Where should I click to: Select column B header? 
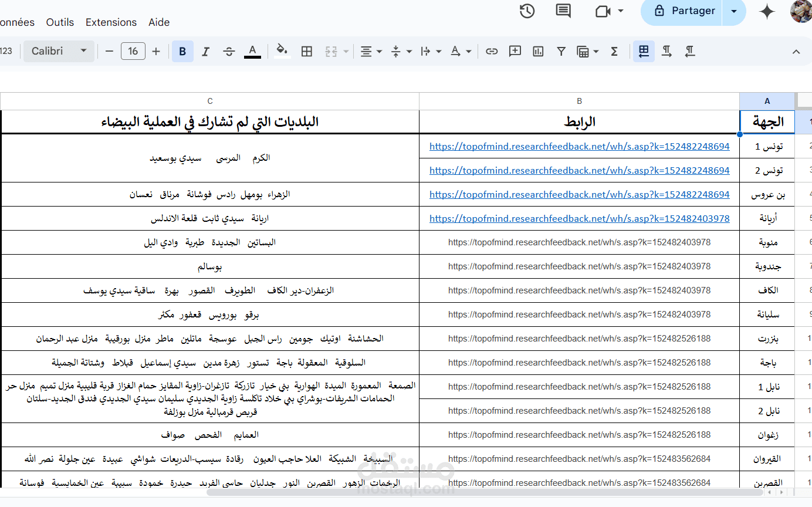(579, 101)
